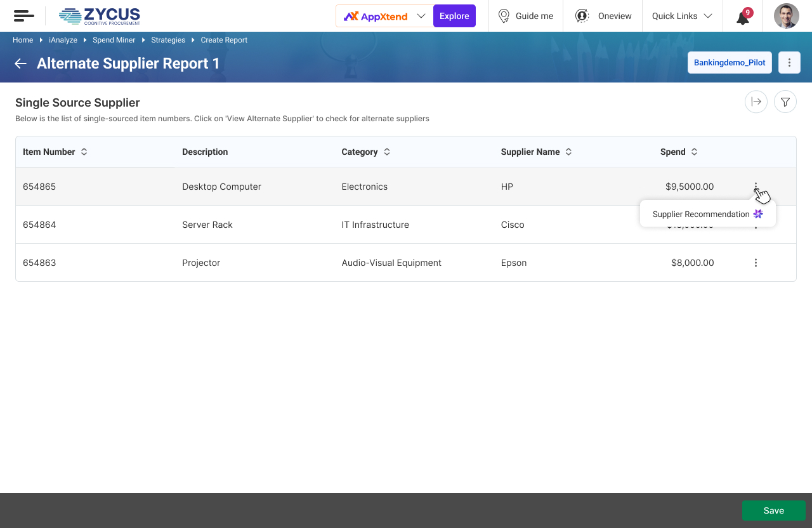812x528 pixels.
Task: Go to Spend Miner breadcrumb
Action: click(114, 40)
